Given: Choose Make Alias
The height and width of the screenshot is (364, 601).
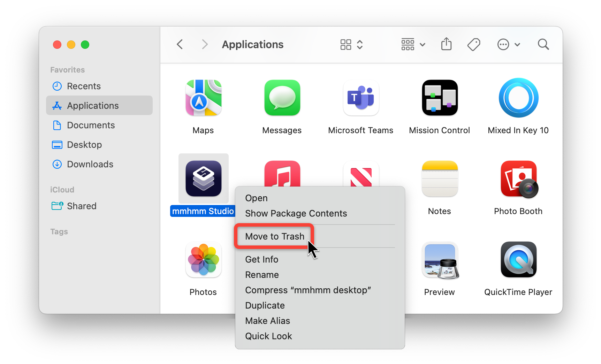Looking at the screenshot, I should point(320,321).
